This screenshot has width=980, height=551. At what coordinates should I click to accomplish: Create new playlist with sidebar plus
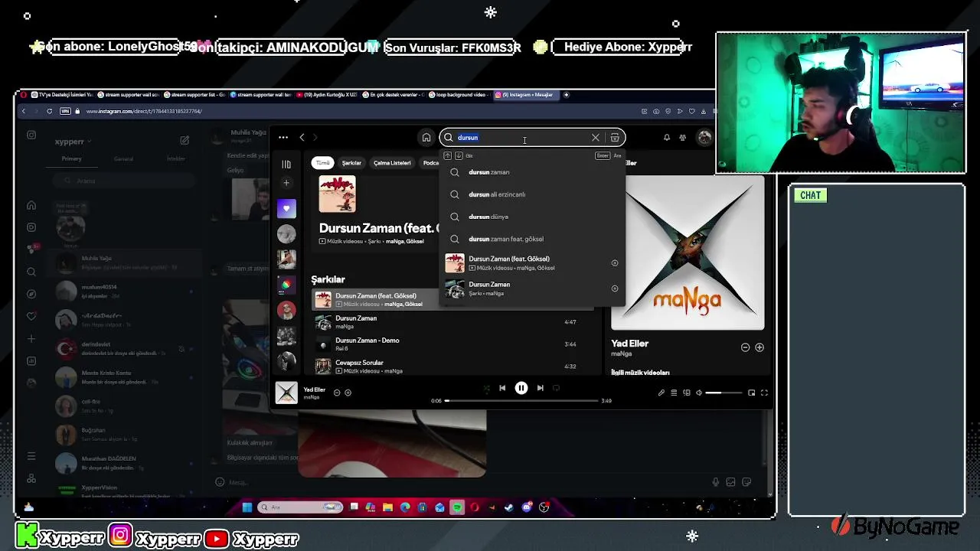(x=286, y=183)
